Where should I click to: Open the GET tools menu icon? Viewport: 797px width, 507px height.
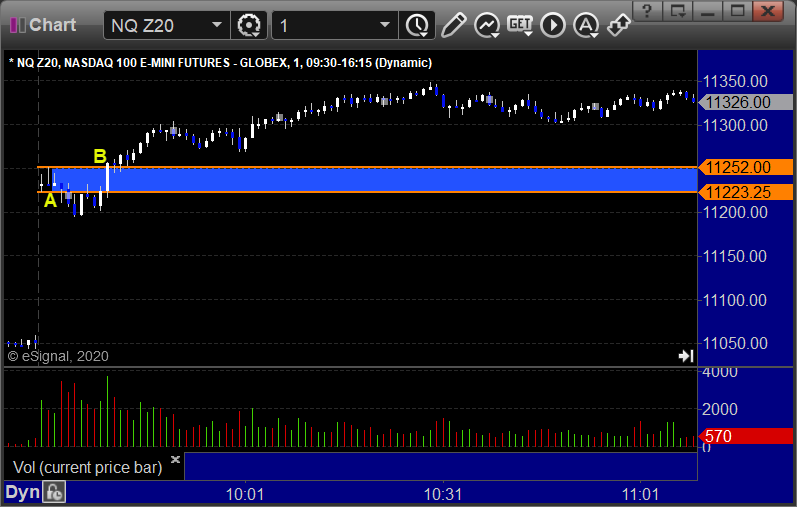point(520,25)
